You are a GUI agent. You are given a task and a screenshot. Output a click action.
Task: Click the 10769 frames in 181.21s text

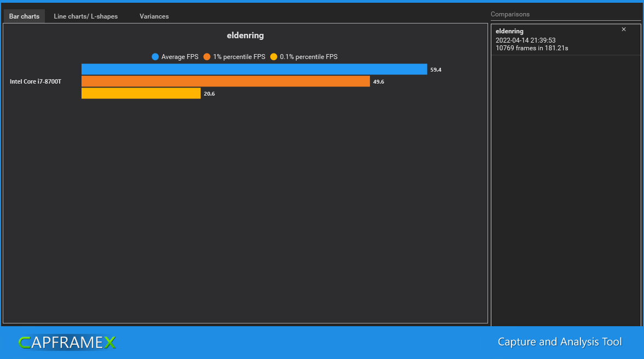[531, 48]
